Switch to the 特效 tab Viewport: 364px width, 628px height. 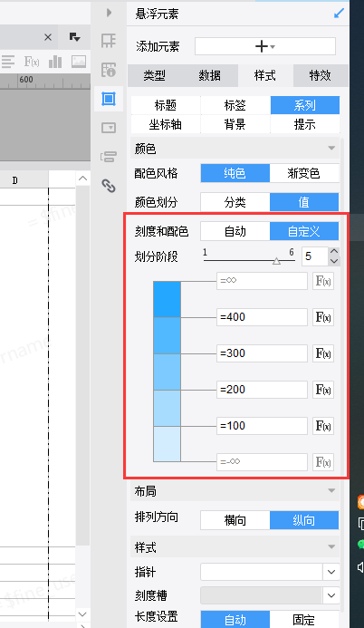click(x=321, y=75)
